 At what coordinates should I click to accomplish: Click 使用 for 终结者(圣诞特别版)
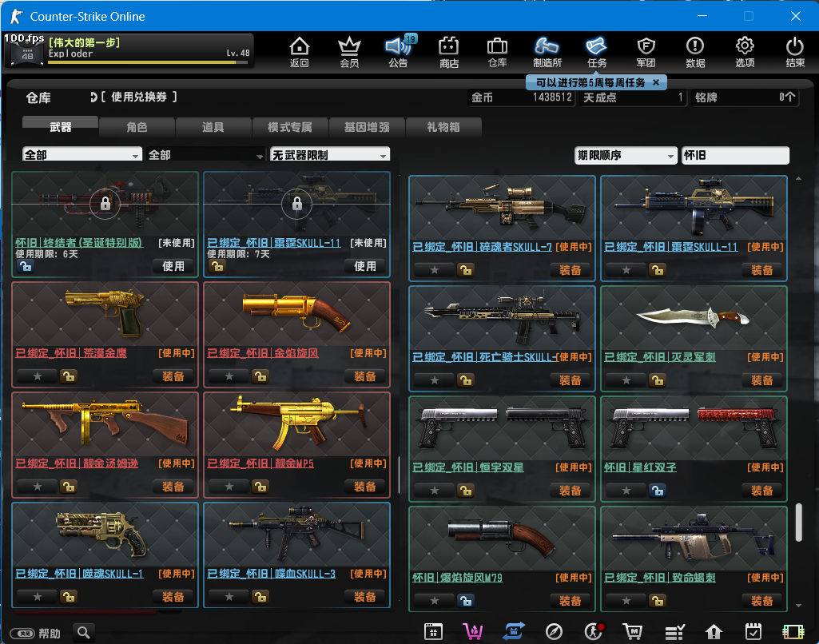click(x=173, y=266)
